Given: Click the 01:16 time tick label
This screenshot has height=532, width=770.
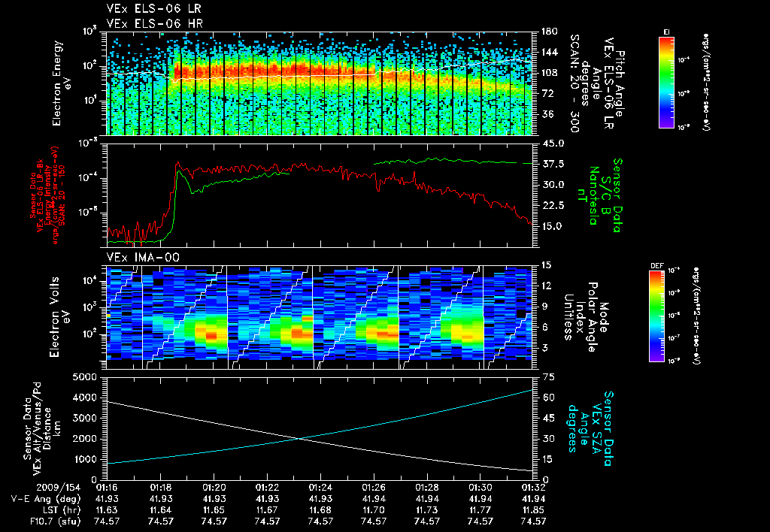Looking at the screenshot, I should coord(107,488).
